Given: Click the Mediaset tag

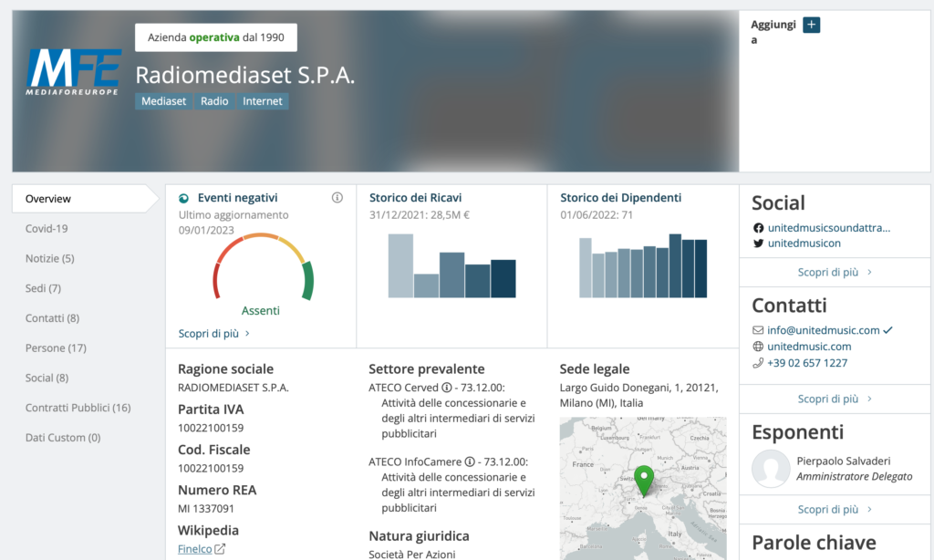Looking at the screenshot, I should click(164, 101).
